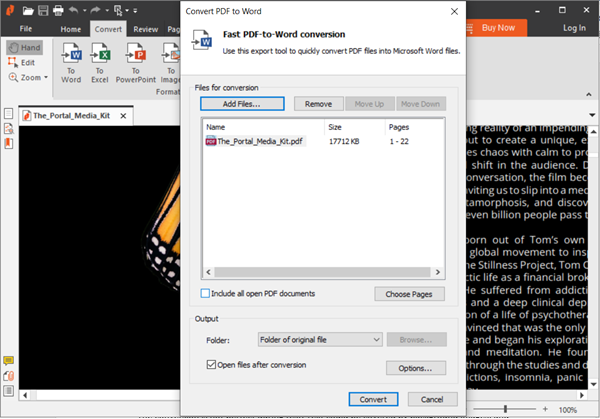Click the Add Files... button

pyautogui.click(x=242, y=104)
